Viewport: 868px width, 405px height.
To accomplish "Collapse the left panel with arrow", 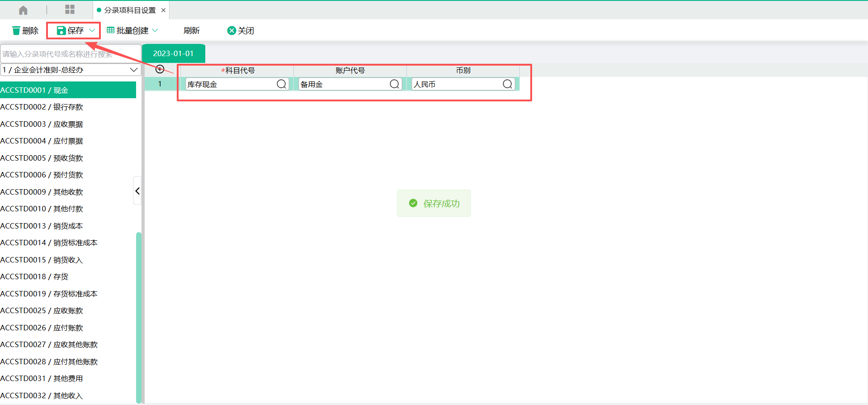I will (137, 191).
